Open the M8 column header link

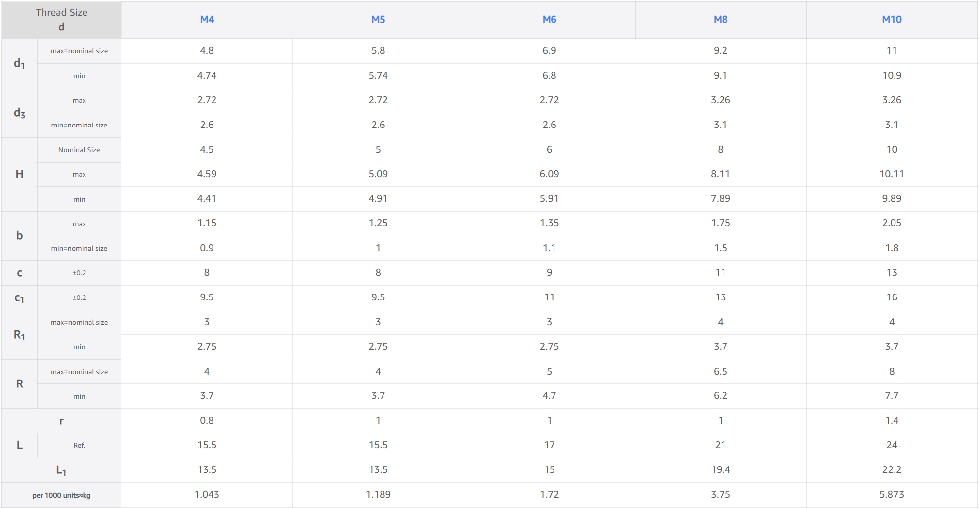[720, 20]
